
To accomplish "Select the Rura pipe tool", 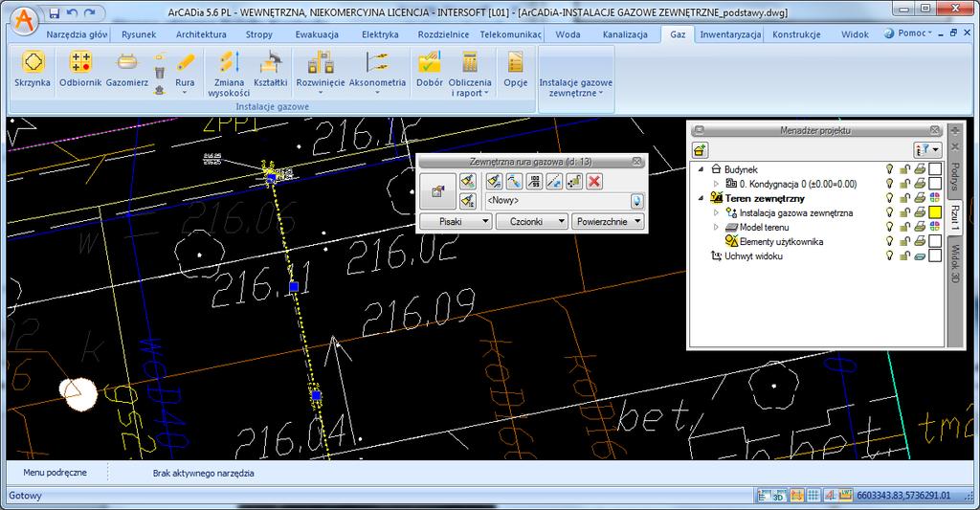I will click(x=185, y=72).
